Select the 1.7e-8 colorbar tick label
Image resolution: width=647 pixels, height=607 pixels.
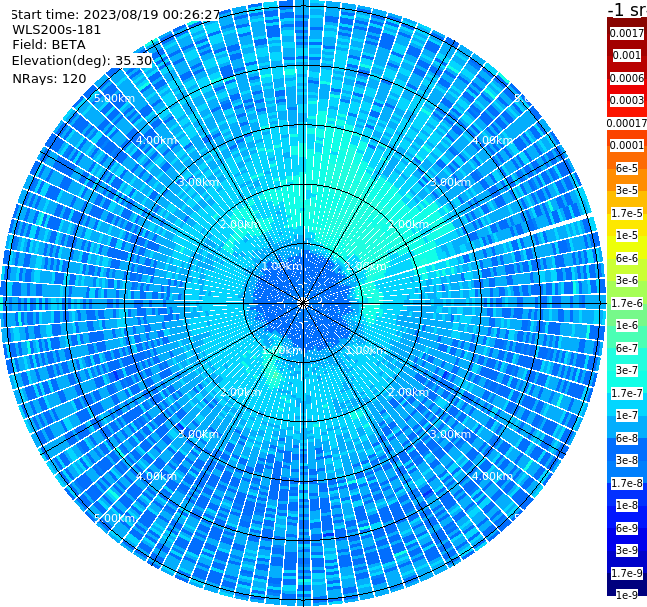click(x=627, y=483)
